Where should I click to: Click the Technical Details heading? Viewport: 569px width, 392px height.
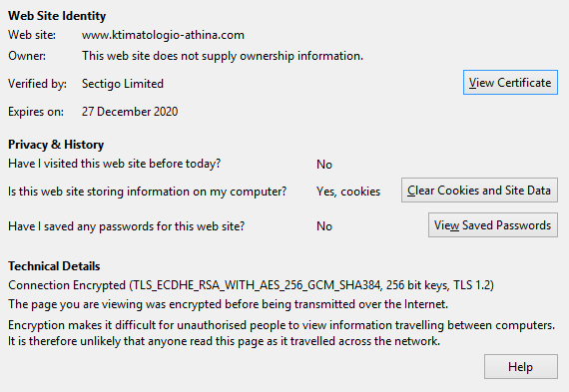point(54,266)
